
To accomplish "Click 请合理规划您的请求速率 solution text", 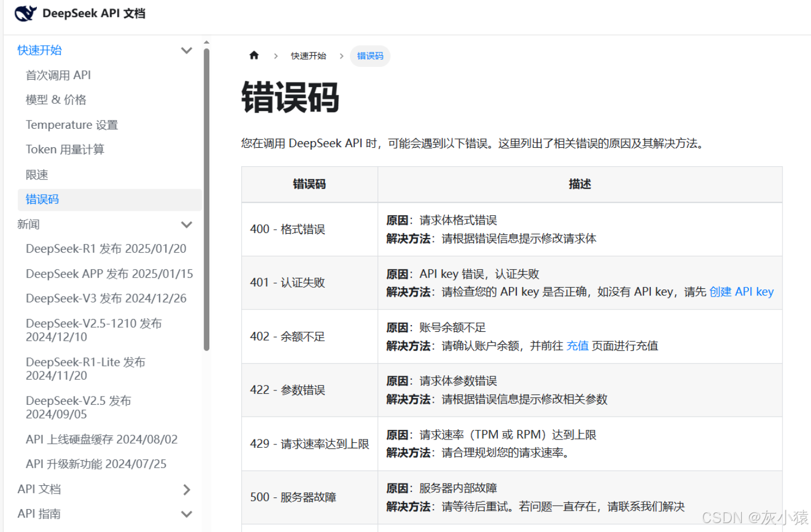I will (x=506, y=452).
